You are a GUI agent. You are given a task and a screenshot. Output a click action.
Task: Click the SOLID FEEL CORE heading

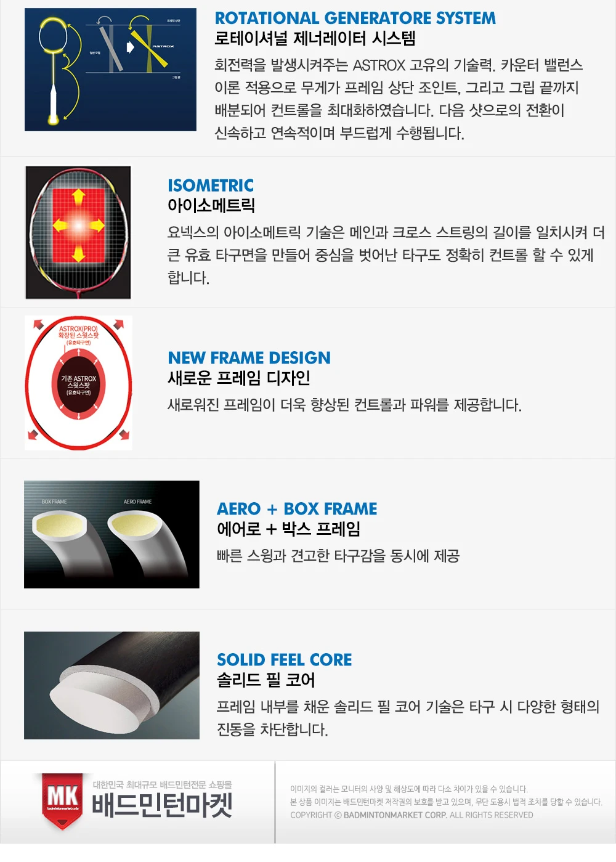[285, 660]
